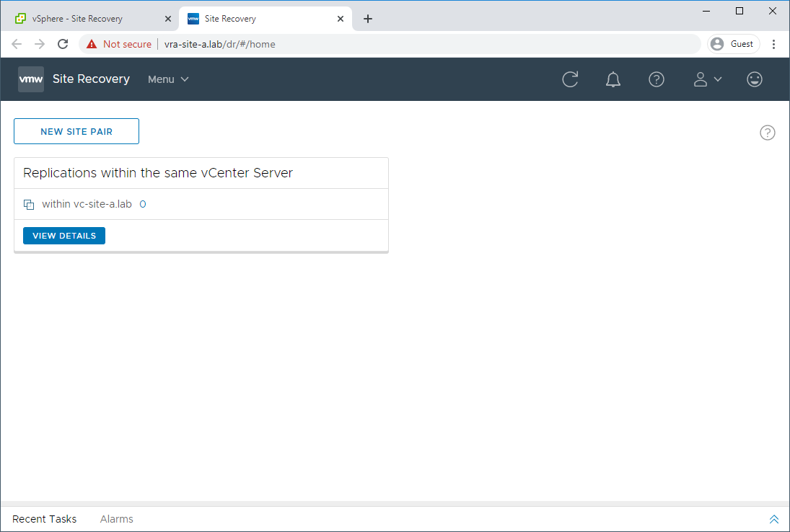Open the page help icon below header
The width and height of the screenshot is (790, 532).
768,133
